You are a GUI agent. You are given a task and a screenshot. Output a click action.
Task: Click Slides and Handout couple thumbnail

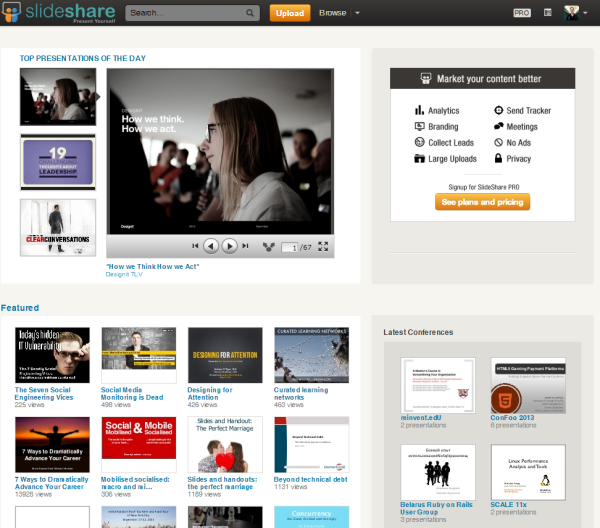[225, 445]
